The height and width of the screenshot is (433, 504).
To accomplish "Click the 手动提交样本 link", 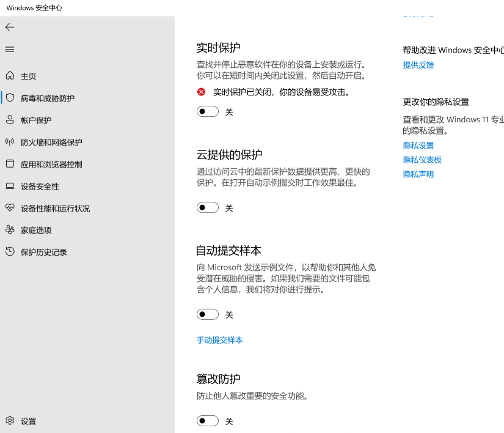I will [x=219, y=340].
